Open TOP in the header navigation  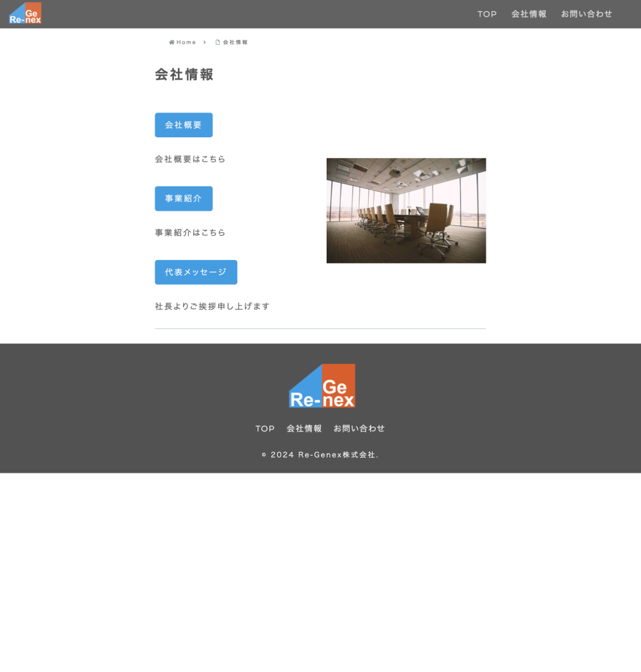487,14
